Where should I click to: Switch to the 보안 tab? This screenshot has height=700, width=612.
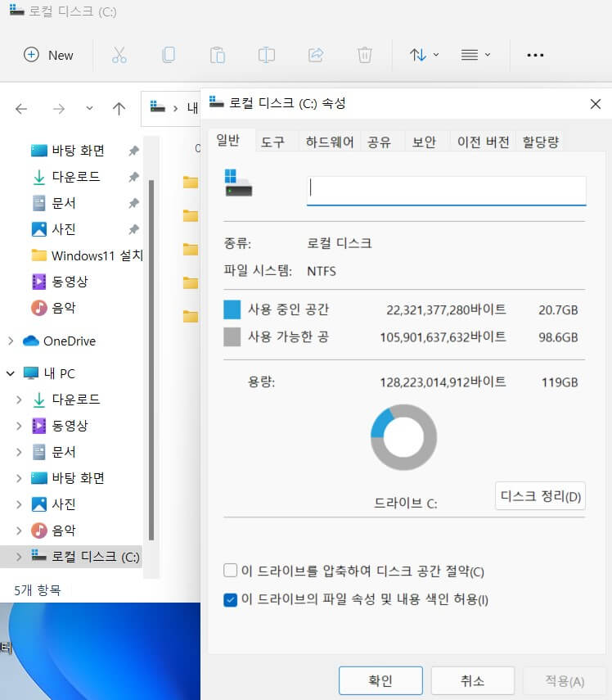point(424,142)
